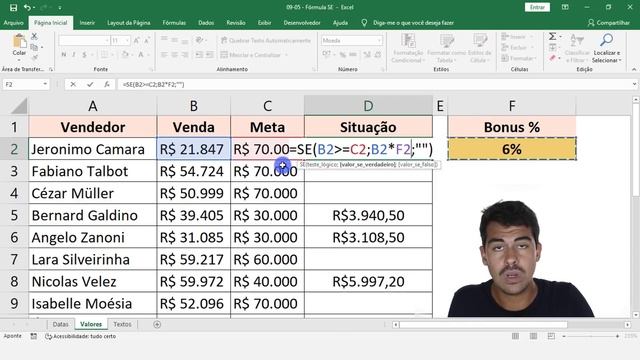Confirm formula with the checkmark icon
640x360 pixels.
[x=90, y=84]
